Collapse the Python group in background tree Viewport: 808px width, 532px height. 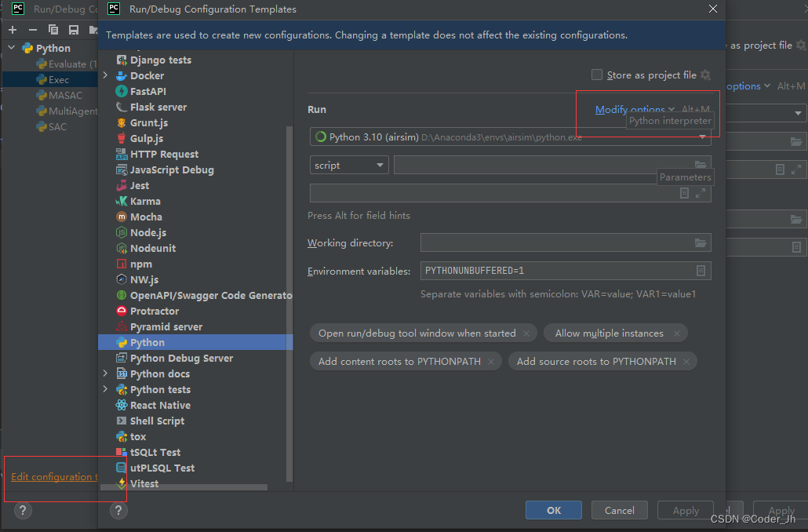[x=12, y=48]
